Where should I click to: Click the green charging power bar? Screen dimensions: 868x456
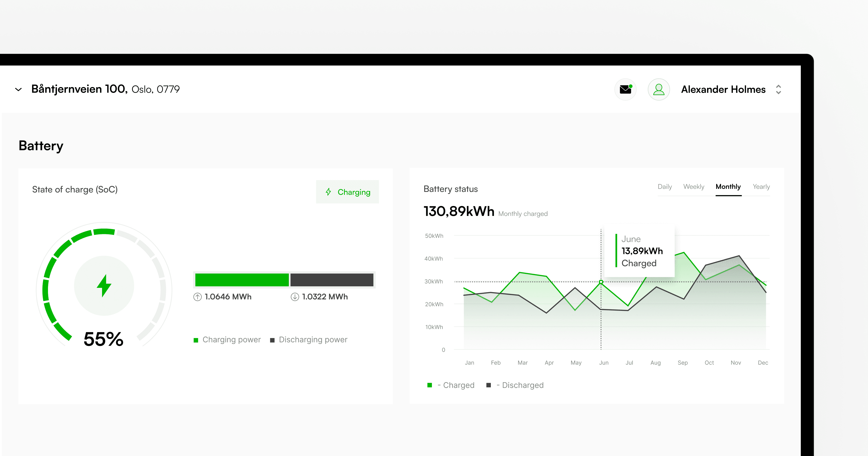tap(242, 280)
